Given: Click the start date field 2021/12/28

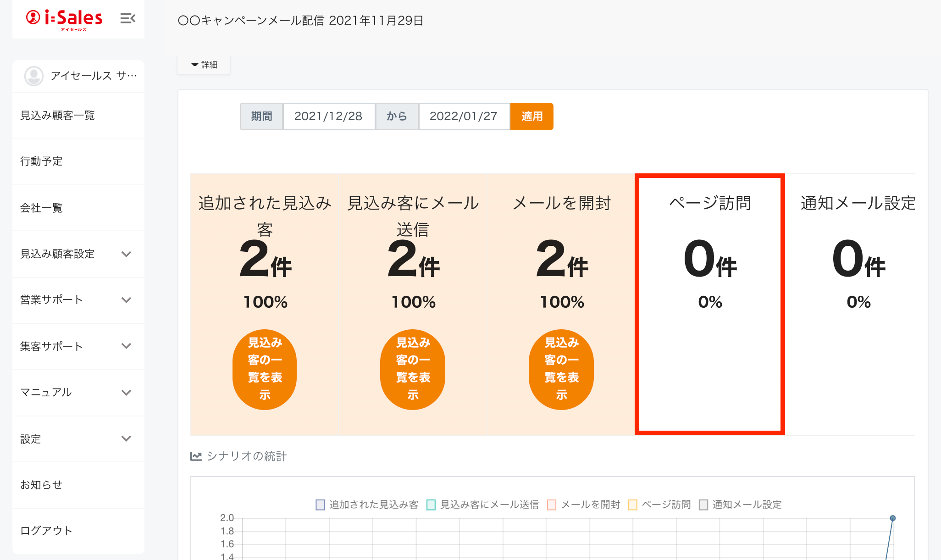Looking at the screenshot, I should click(x=328, y=116).
